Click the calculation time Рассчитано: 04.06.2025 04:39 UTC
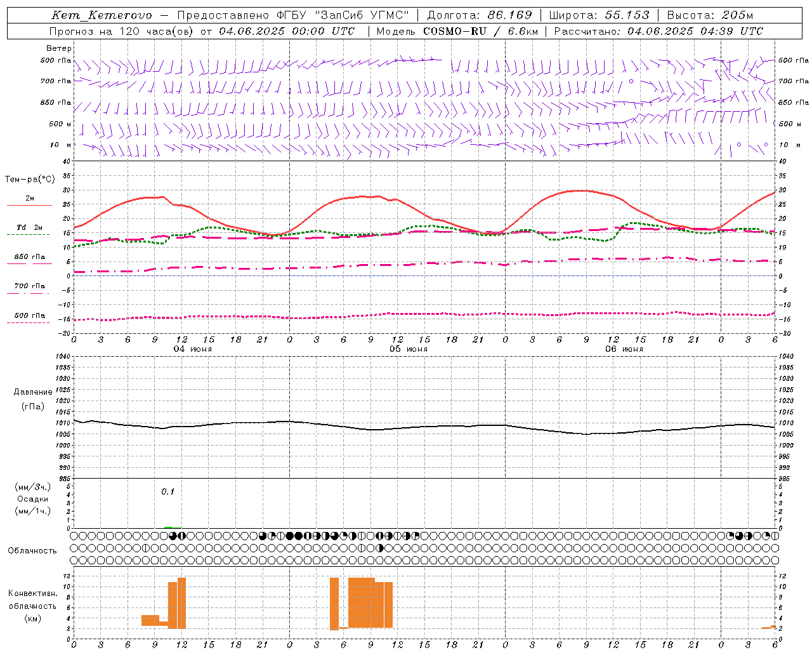 (658, 31)
